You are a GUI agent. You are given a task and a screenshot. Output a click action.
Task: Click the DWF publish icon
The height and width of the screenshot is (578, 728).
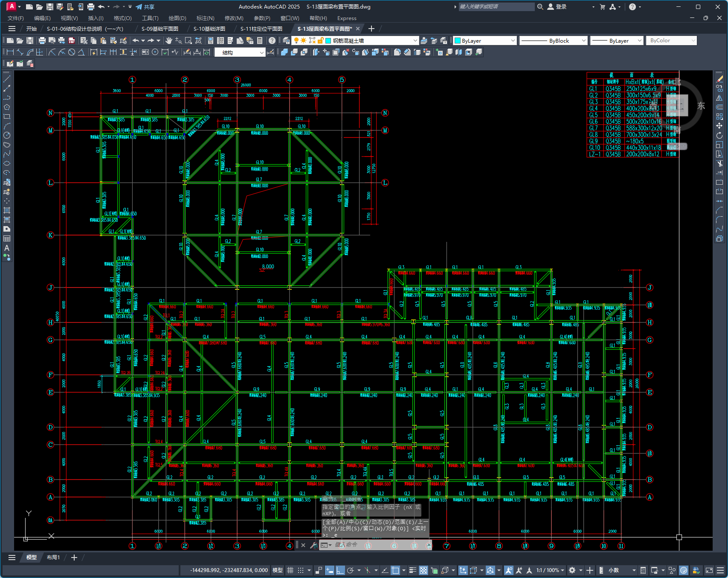(x=72, y=41)
